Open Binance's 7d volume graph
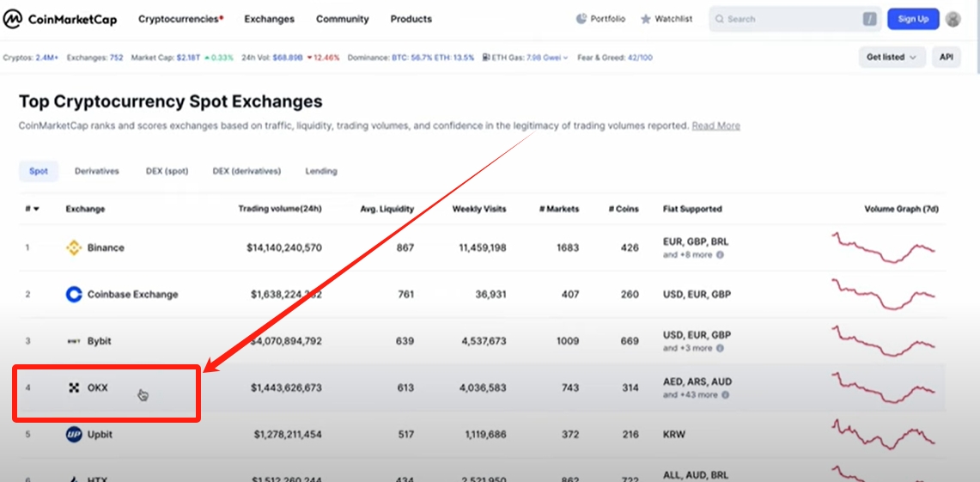The image size is (980, 482). (883, 247)
